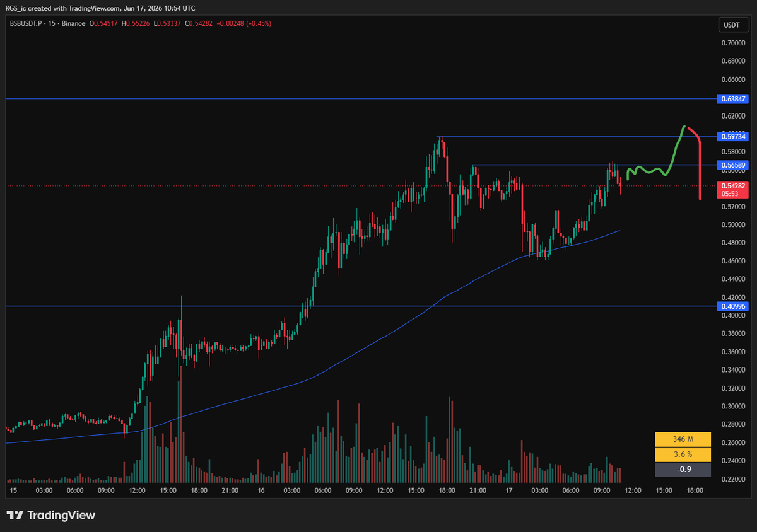Click the 0.70000 price axis label
Viewport: 757px width, 532px height.
(x=733, y=43)
